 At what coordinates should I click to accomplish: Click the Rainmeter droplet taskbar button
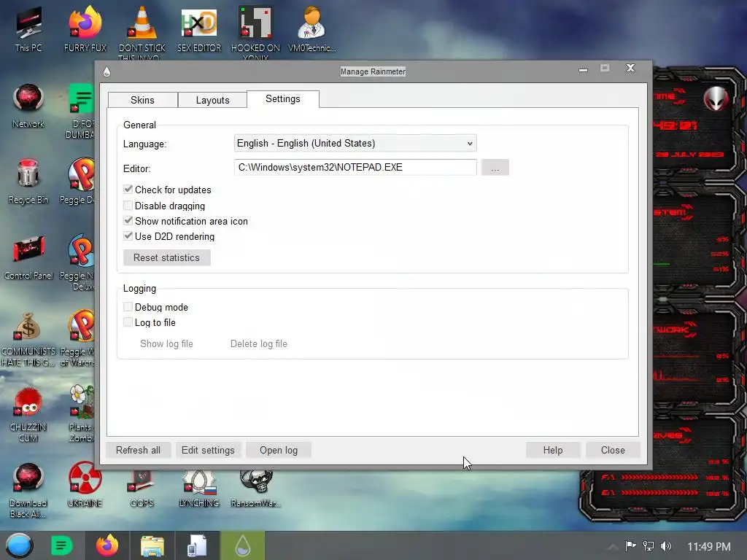242,545
